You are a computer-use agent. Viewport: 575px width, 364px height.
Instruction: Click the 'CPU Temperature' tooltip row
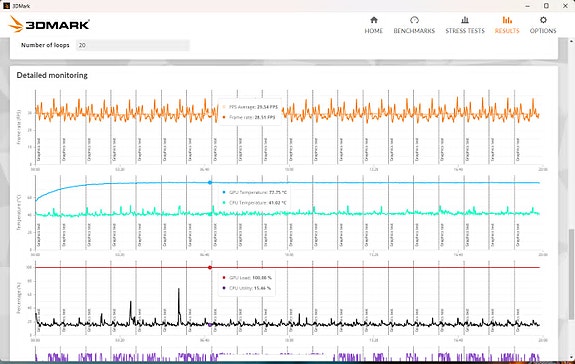(x=254, y=203)
